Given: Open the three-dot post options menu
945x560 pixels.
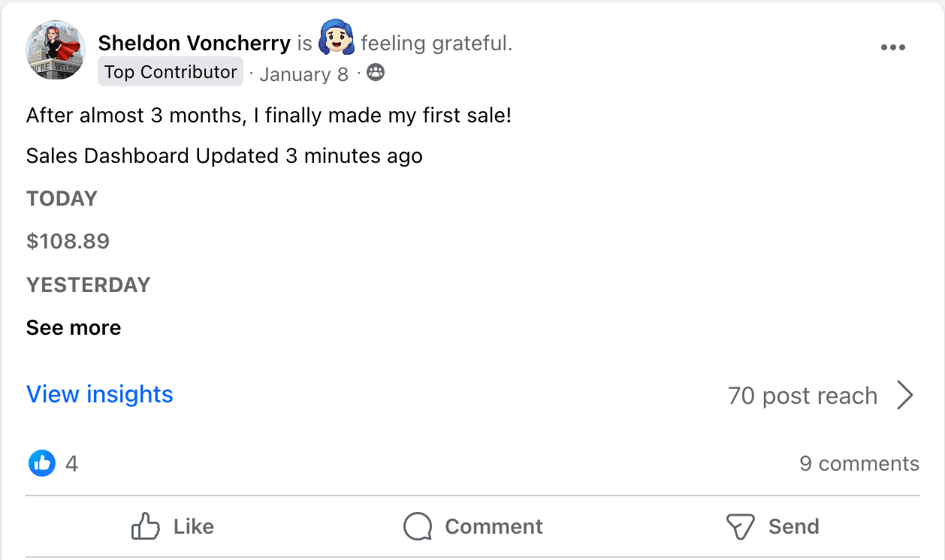Looking at the screenshot, I should point(892,48).
